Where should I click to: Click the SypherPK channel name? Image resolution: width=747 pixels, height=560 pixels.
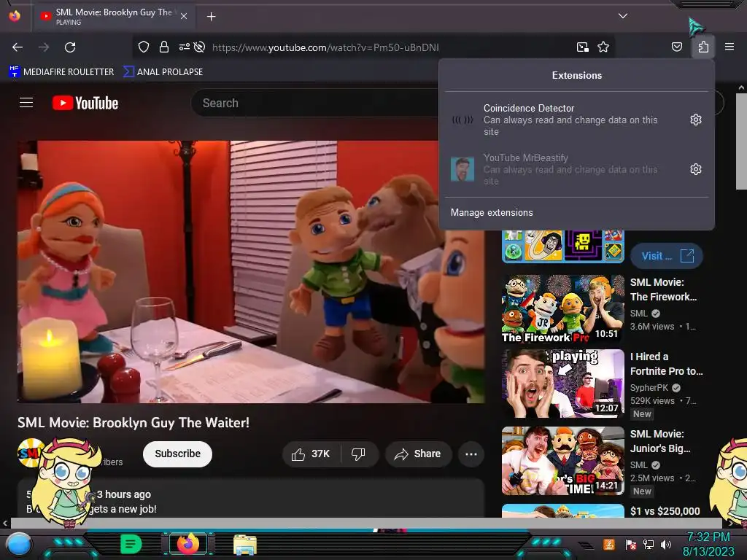click(649, 388)
